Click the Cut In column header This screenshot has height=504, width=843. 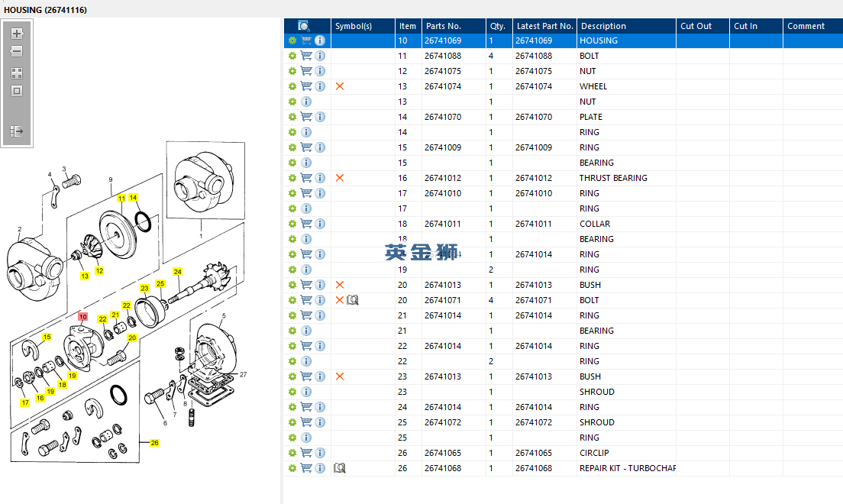(x=757, y=26)
